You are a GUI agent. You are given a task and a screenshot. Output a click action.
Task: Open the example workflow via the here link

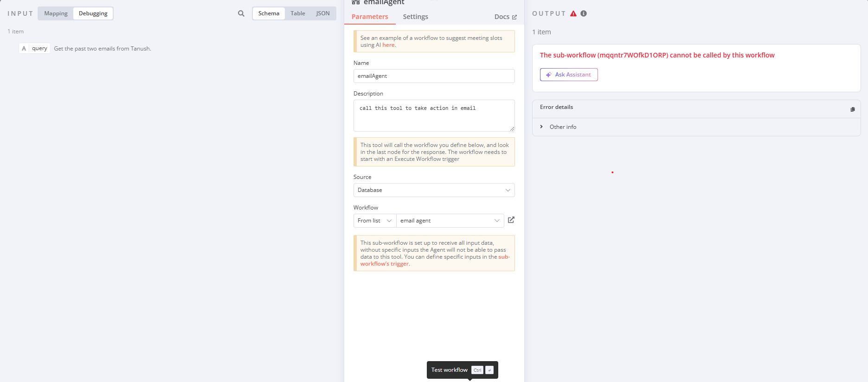[389, 45]
